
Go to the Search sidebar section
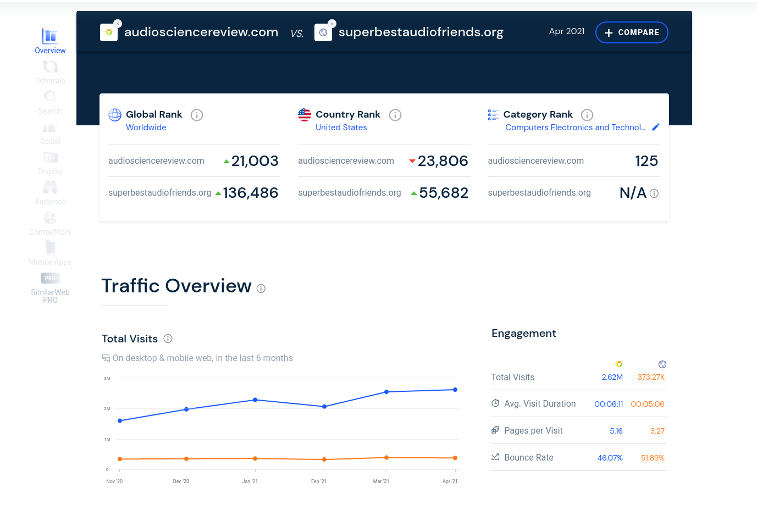50,102
